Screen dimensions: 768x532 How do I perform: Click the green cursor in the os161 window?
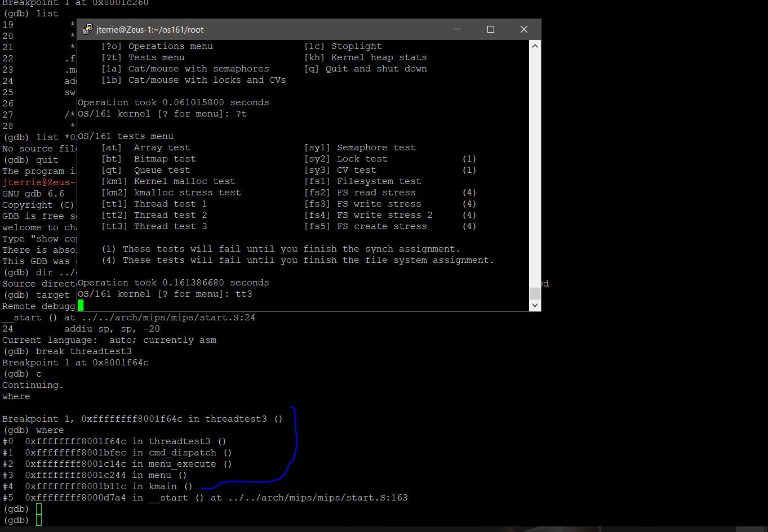click(x=81, y=305)
